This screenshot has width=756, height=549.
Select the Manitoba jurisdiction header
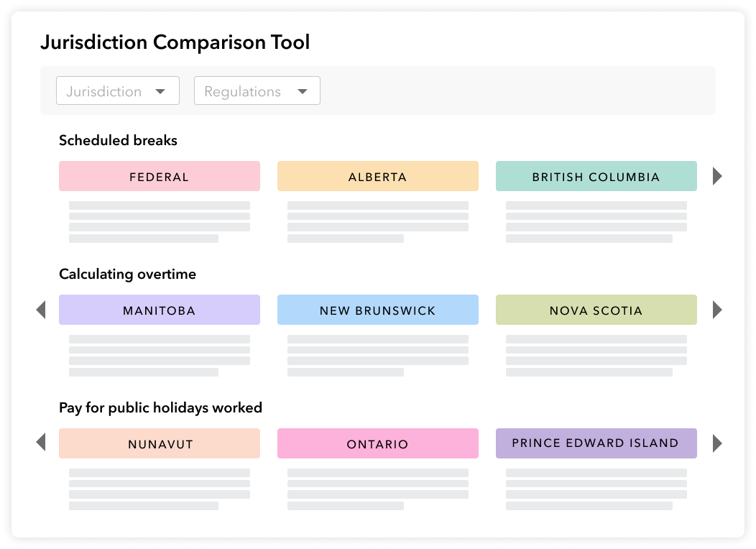click(159, 310)
